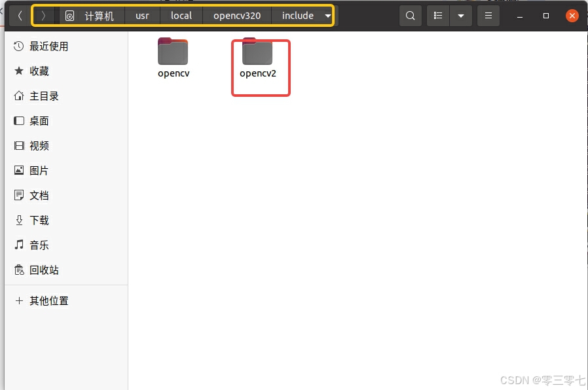This screenshot has height=390, width=588.
Task: Expand the path bar dropdown after include
Action: [x=328, y=16]
